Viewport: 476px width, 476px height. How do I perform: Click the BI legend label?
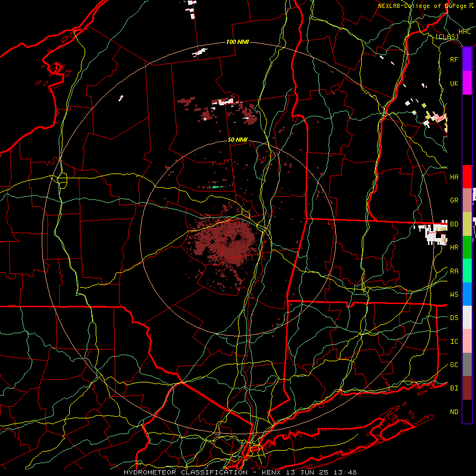(x=454, y=388)
